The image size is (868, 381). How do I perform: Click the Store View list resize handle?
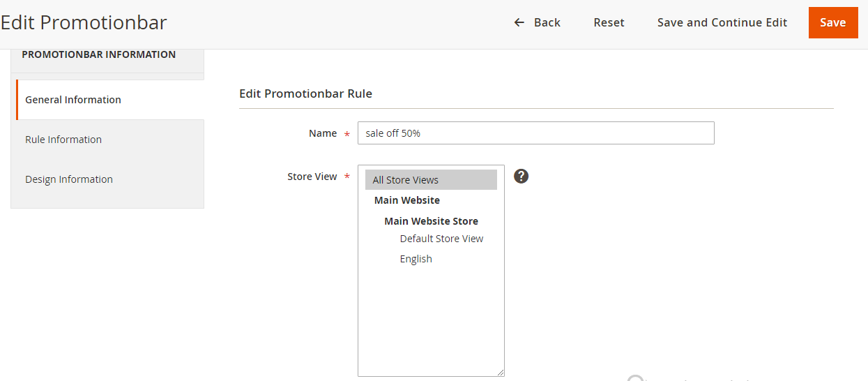(500, 373)
